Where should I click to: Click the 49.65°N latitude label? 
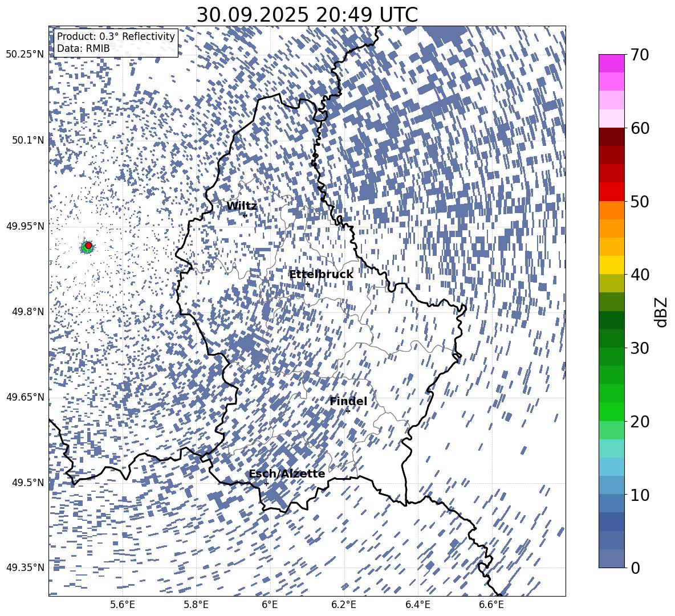pyautogui.click(x=25, y=397)
